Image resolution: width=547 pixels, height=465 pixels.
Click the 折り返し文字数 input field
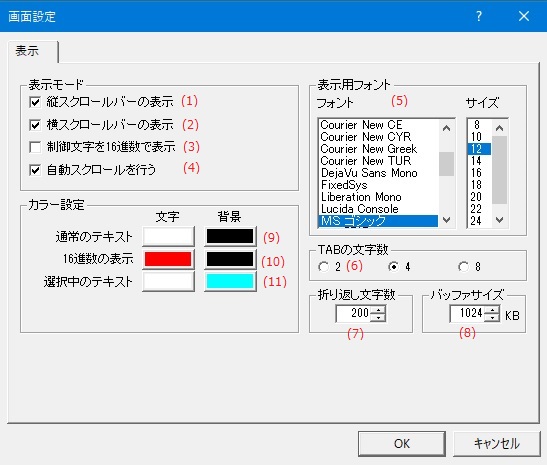click(x=353, y=313)
